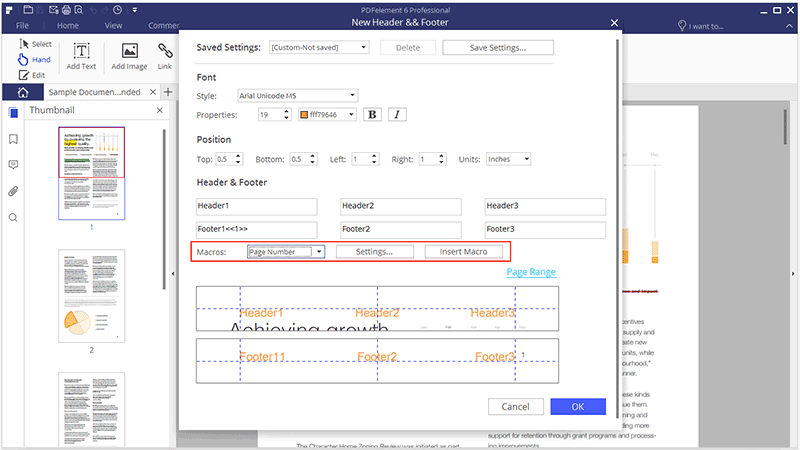The image size is (800, 450).
Task: Open the File menu
Action: coord(23,24)
